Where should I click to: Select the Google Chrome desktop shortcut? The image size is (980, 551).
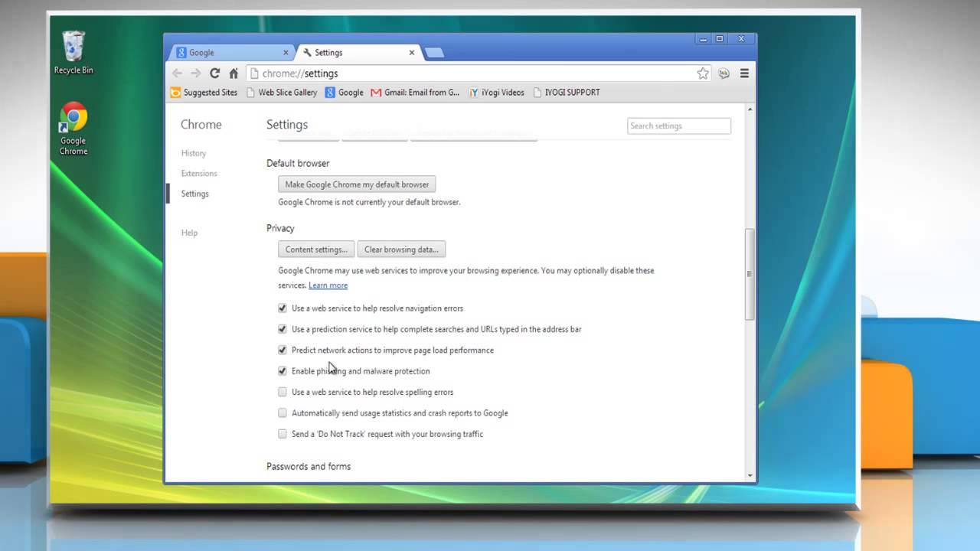coord(73,129)
